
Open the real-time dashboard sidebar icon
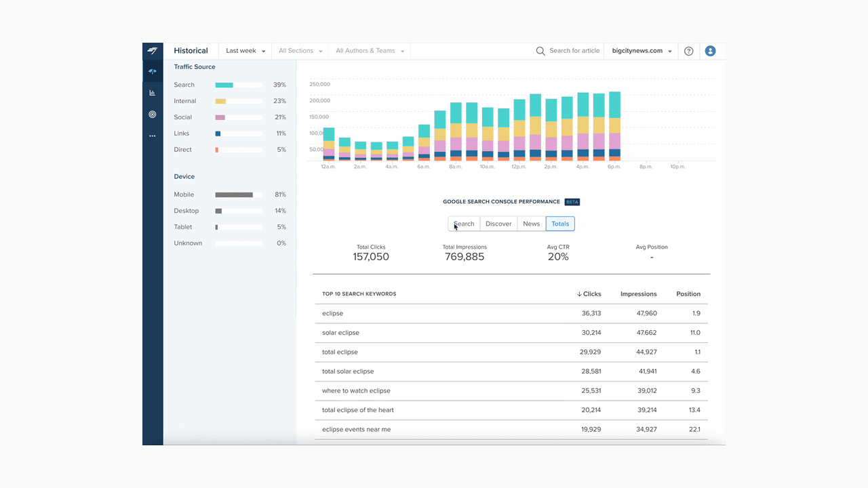(153, 71)
